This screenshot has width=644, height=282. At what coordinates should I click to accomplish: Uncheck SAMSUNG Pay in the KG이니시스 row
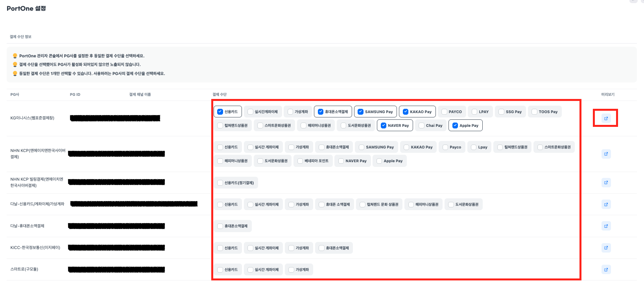(x=360, y=112)
